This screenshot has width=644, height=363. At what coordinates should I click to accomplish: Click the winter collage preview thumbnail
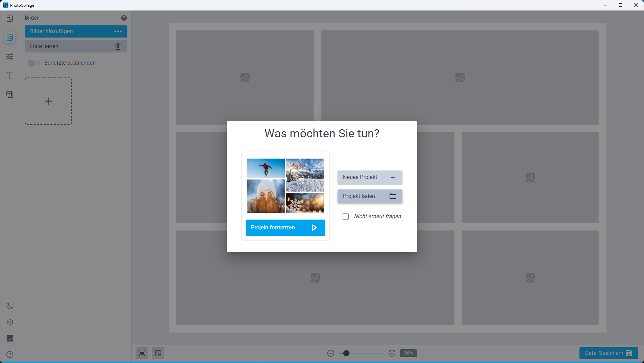pyautogui.click(x=286, y=186)
